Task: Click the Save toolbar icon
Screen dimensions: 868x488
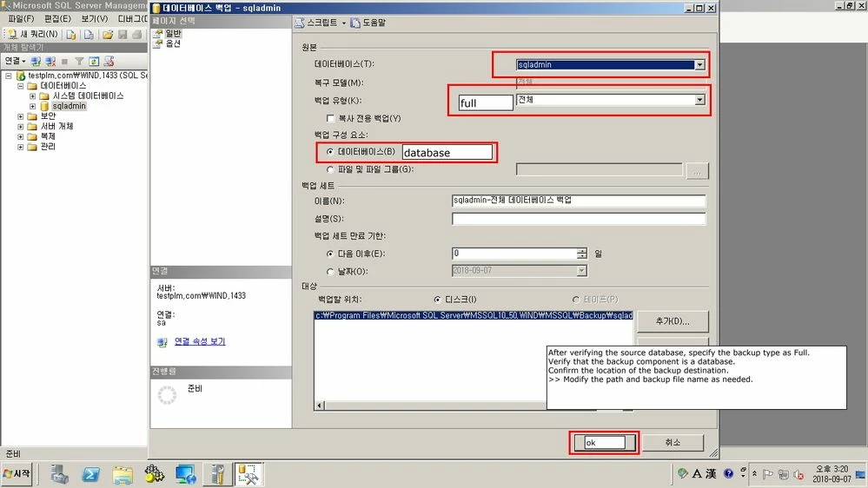Action: click(x=123, y=35)
